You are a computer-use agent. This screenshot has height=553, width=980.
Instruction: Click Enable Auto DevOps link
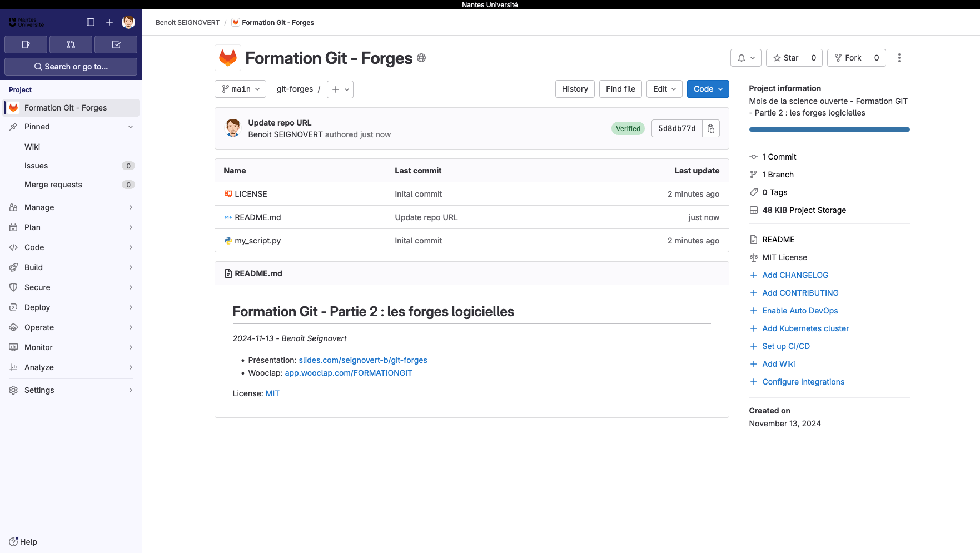coord(800,311)
